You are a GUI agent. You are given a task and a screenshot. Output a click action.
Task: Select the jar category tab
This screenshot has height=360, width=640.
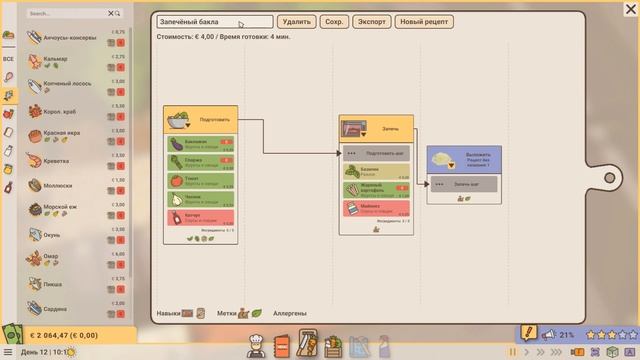point(8,169)
